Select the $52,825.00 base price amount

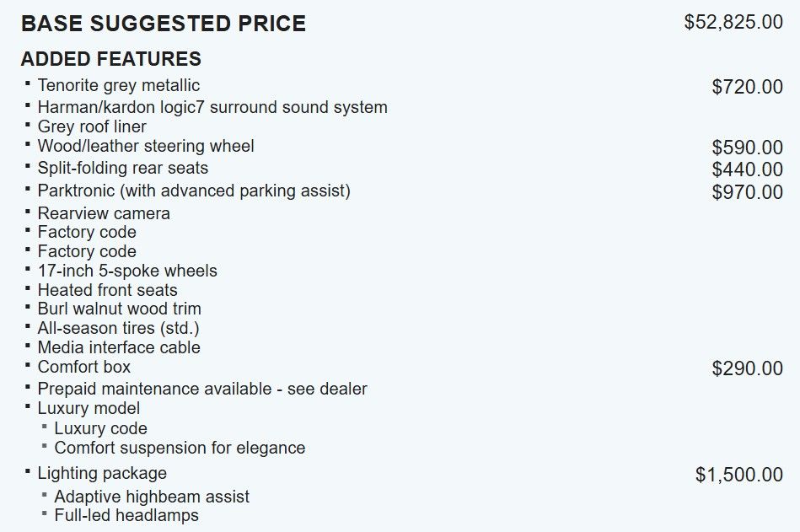tap(733, 22)
